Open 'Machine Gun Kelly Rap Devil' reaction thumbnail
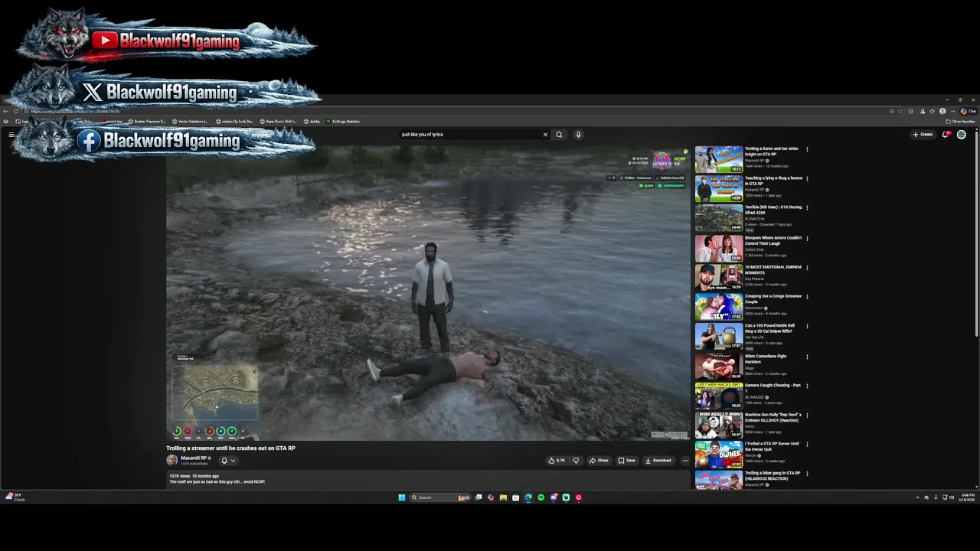 [718, 425]
